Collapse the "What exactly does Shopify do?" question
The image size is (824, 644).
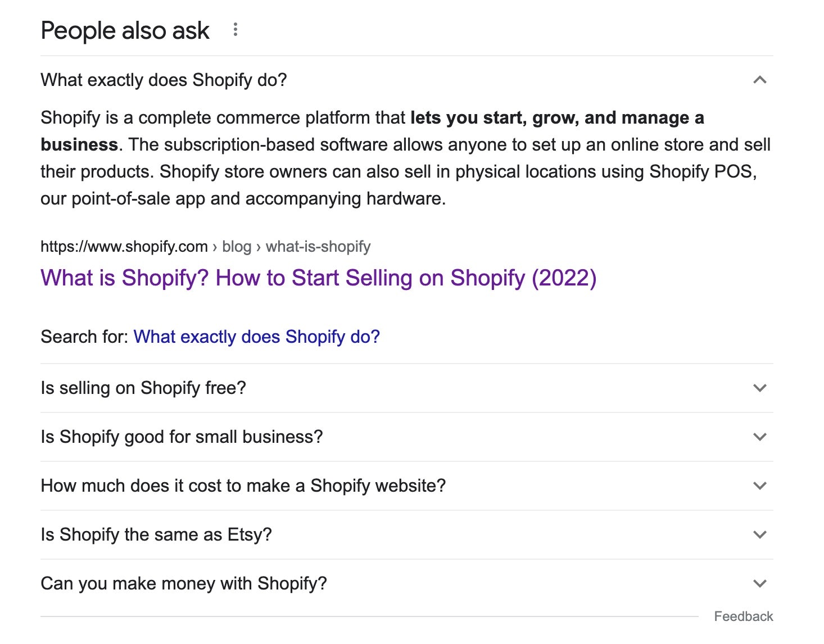coord(164,80)
